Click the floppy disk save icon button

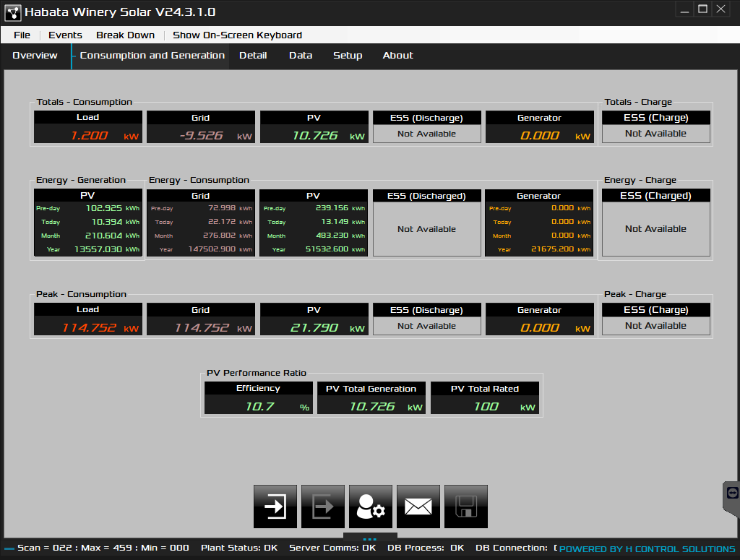[466, 507]
